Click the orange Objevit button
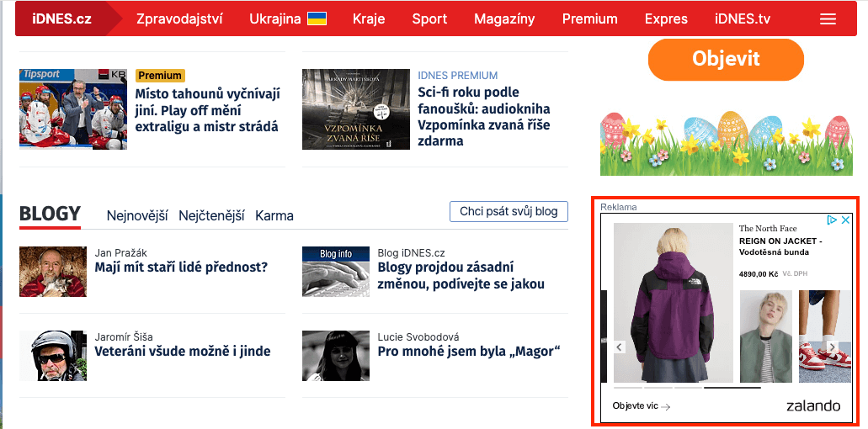The height and width of the screenshot is (429, 868). (x=726, y=59)
